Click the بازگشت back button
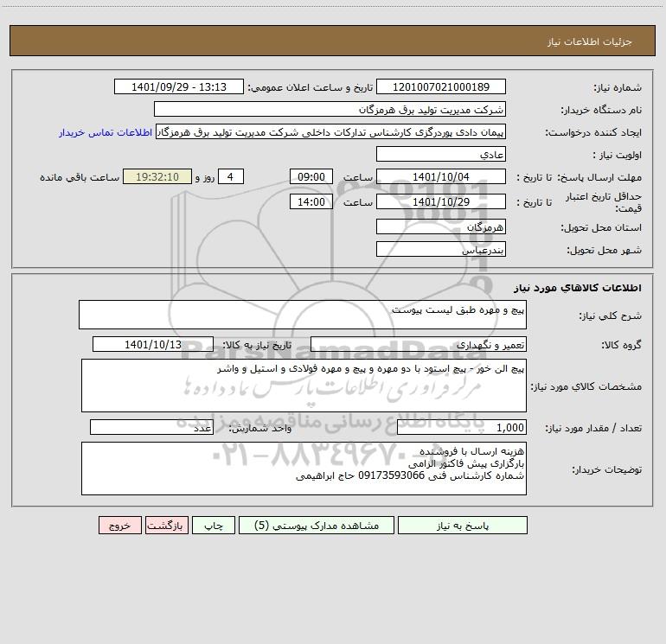The width and height of the screenshot is (666, 644). point(166,526)
